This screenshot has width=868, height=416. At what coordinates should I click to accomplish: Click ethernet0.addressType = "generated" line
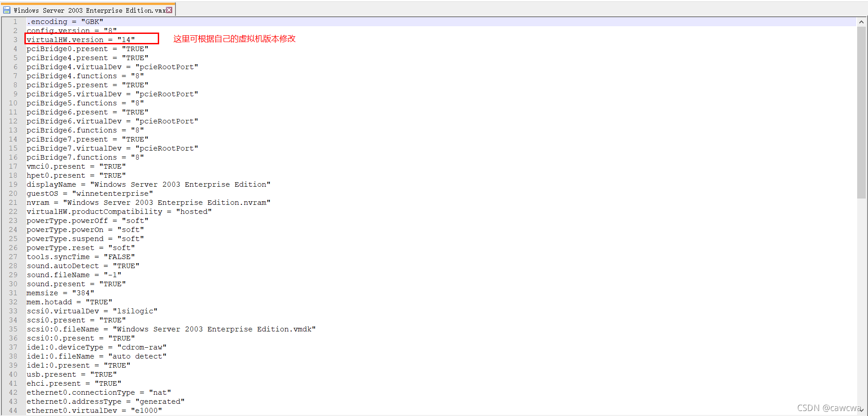[x=105, y=402]
